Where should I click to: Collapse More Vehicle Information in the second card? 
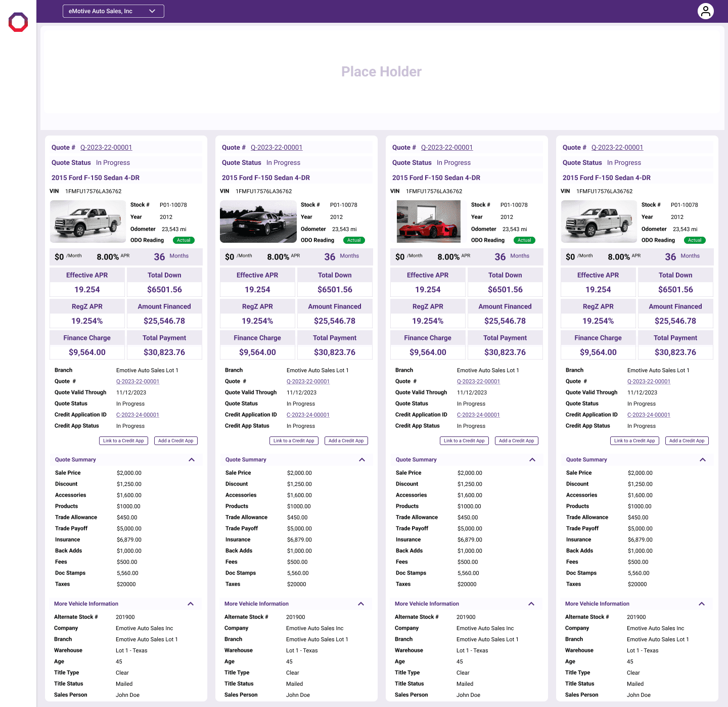pyautogui.click(x=361, y=604)
